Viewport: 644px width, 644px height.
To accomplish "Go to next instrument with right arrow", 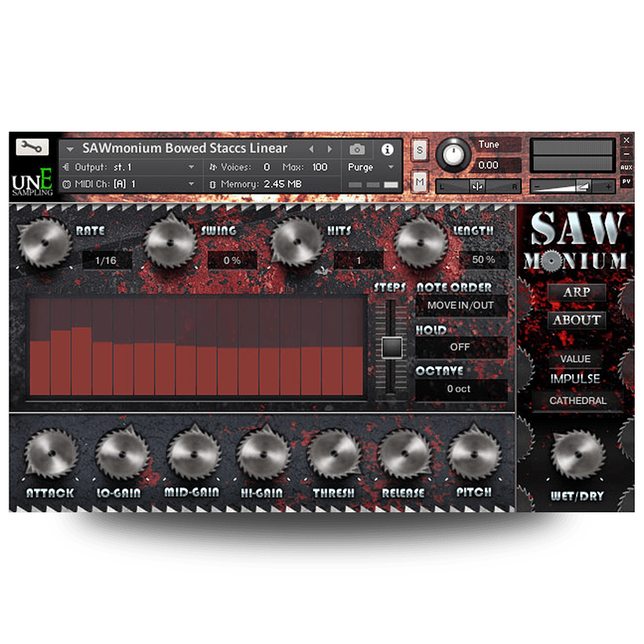I will [x=329, y=149].
